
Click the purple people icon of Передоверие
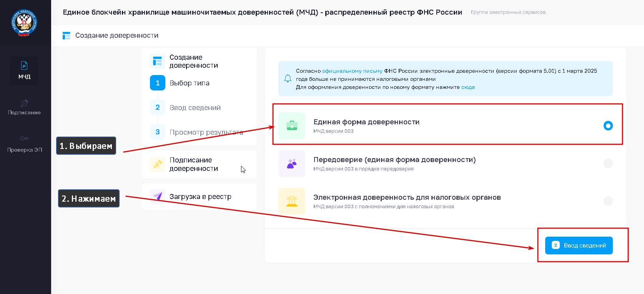tap(292, 164)
